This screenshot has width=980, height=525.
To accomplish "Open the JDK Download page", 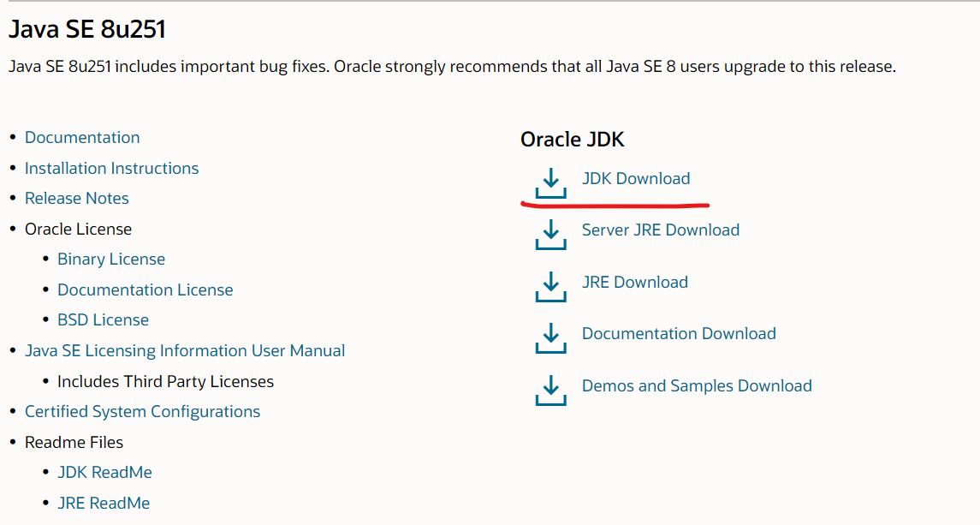I will (x=635, y=178).
